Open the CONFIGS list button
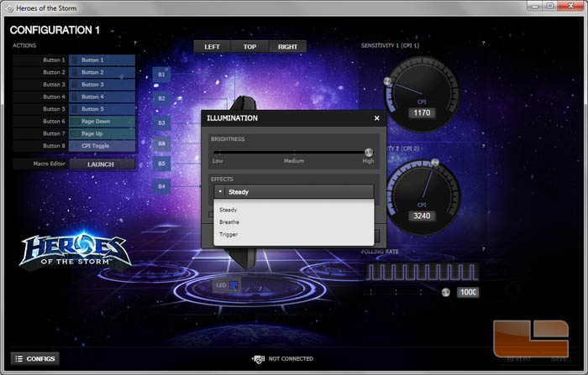The image size is (588, 375). tap(35, 358)
